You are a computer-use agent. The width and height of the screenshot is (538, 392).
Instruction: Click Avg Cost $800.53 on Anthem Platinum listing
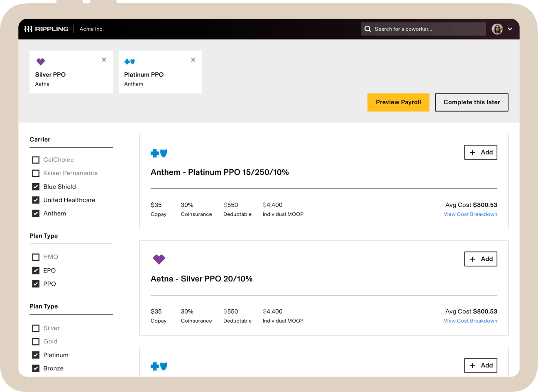coord(471,205)
